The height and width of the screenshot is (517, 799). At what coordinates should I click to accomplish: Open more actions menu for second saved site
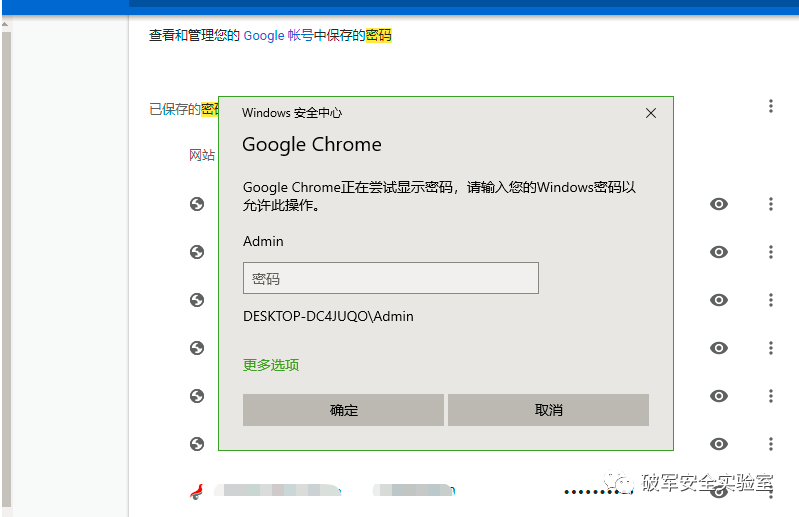771,252
